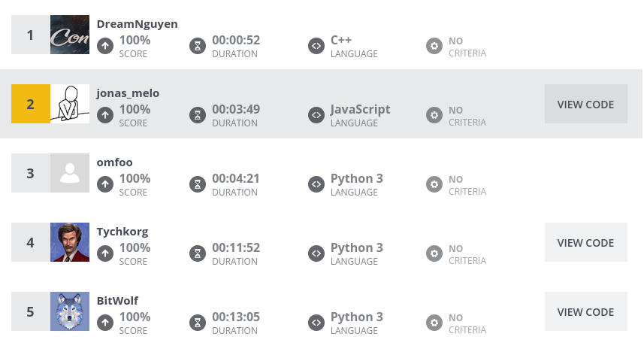Click the code icon next to C++
This screenshot has width=644, height=352.
316,46
